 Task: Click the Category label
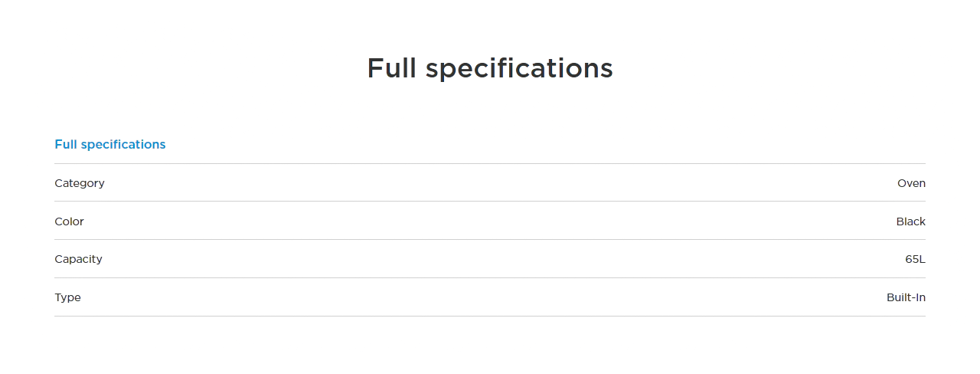[x=80, y=183]
